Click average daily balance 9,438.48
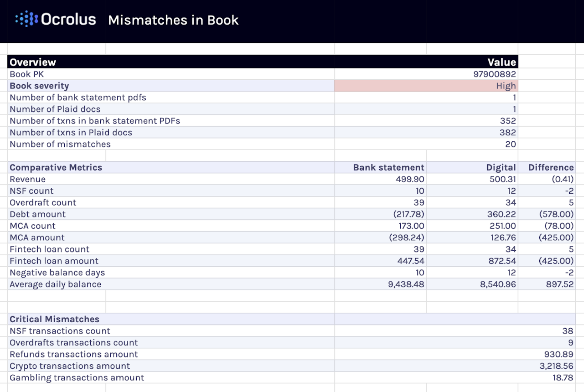 406,284
